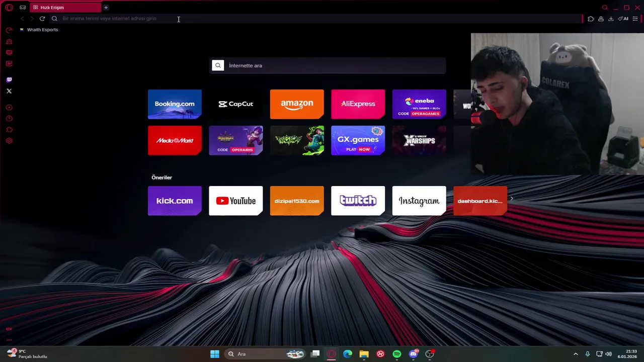Open the extensions icon in the toolbar
This screenshot has height=362, width=644.
[591, 19]
